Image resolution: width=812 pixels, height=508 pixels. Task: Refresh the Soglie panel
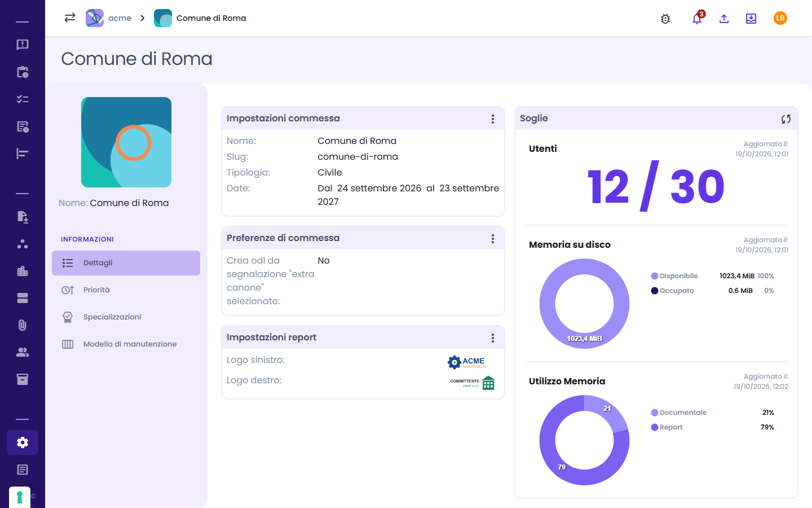pyautogui.click(x=786, y=119)
